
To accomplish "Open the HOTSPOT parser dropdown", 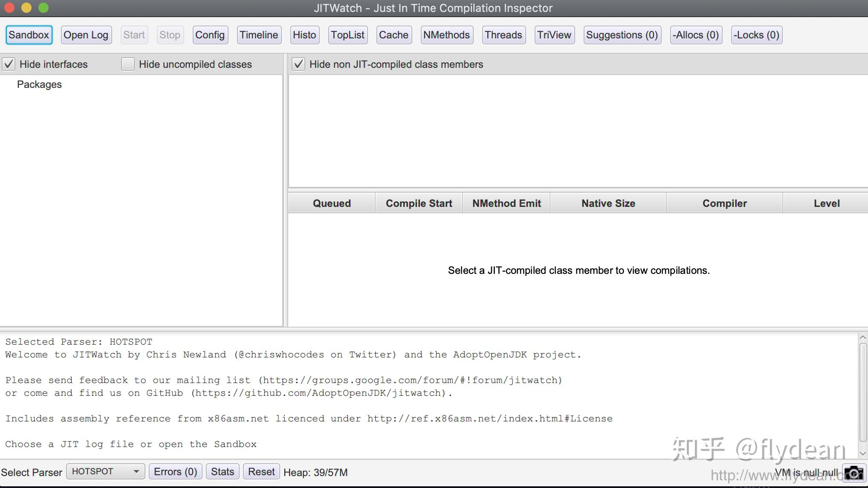I will [x=105, y=472].
